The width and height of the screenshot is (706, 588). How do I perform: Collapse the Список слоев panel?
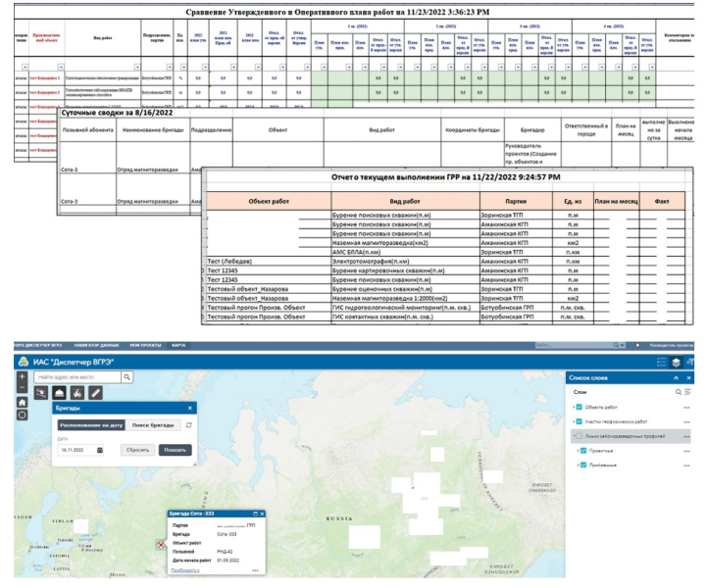(x=677, y=378)
